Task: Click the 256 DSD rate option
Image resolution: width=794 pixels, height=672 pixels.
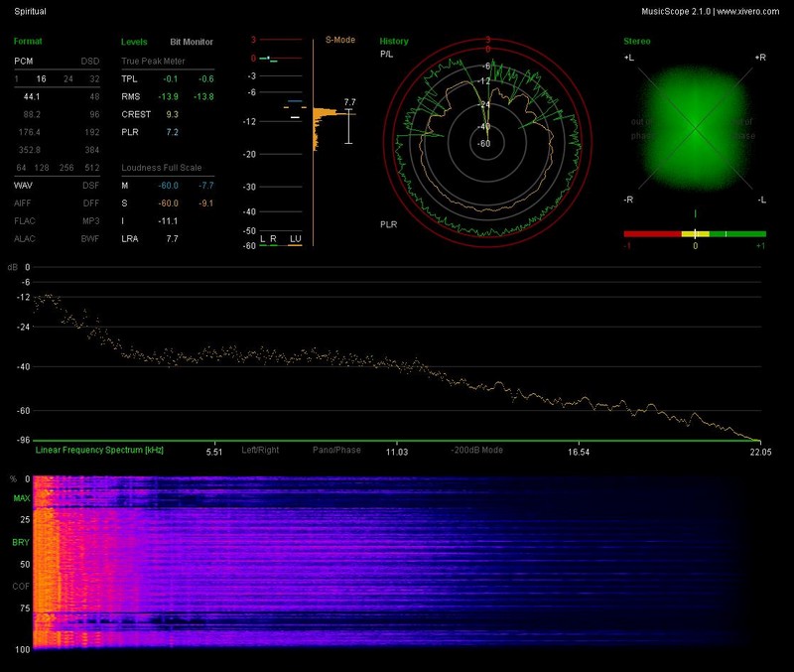Action: click(x=66, y=168)
